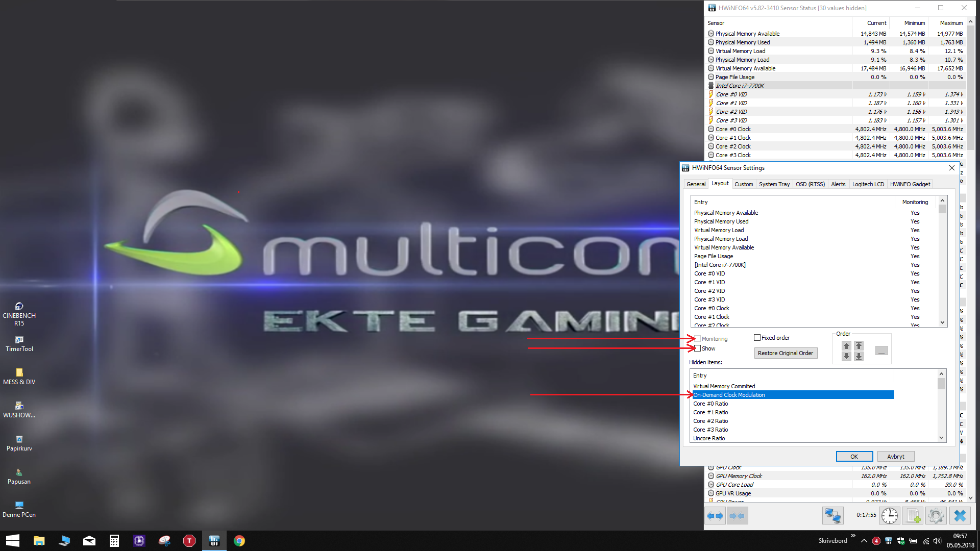The height and width of the screenshot is (551, 980).
Task: Toggle the Show checkbox
Action: click(x=698, y=348)
